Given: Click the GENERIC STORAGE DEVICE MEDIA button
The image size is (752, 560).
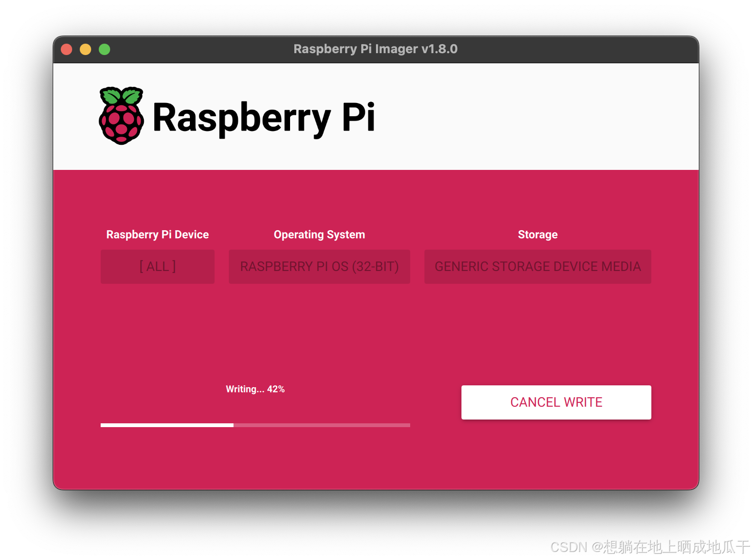Looking at the screenshot, I should pos(538,266).
